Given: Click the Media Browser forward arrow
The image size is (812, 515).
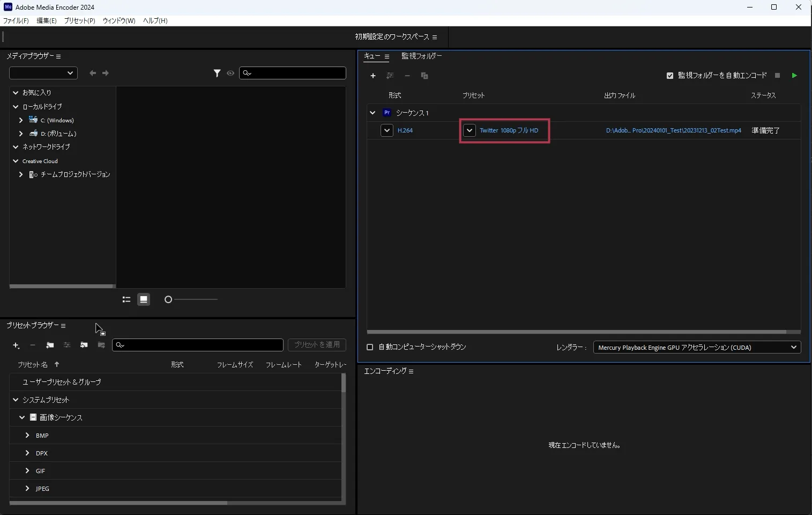Looking at the screenshot, I should 106,73.
